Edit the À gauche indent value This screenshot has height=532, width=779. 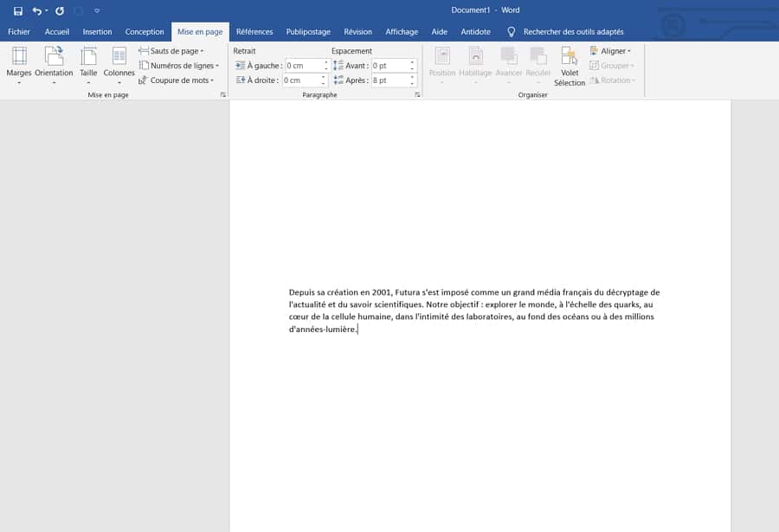click(x=304, y=66)
